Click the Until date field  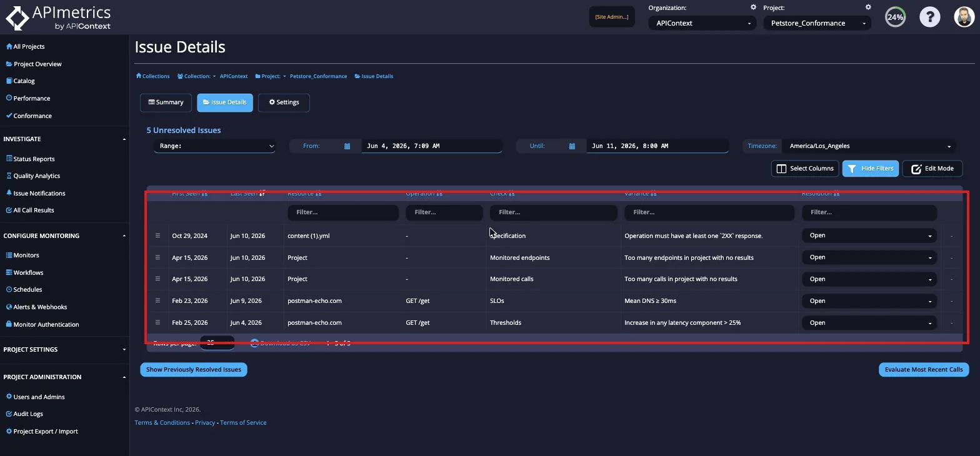coord(657,146)
